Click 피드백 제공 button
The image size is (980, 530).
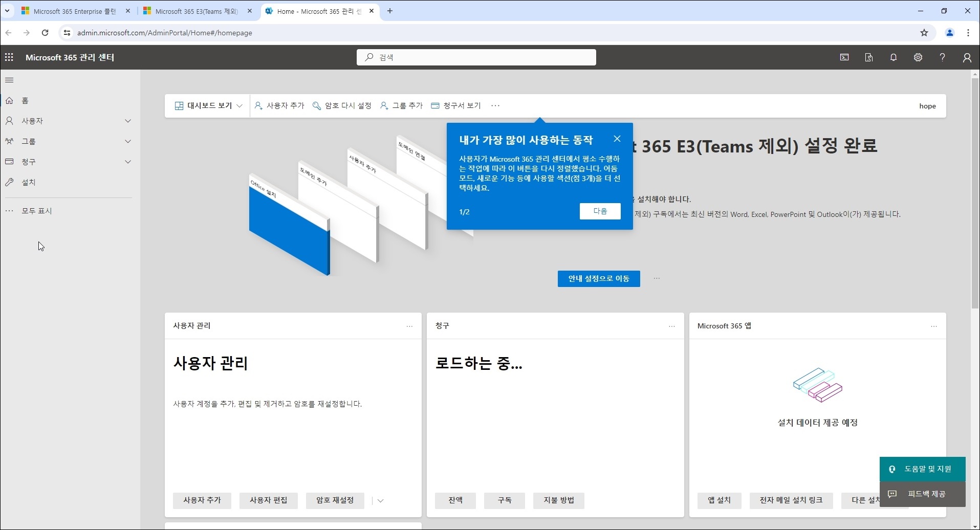click(x=923, y=494)
